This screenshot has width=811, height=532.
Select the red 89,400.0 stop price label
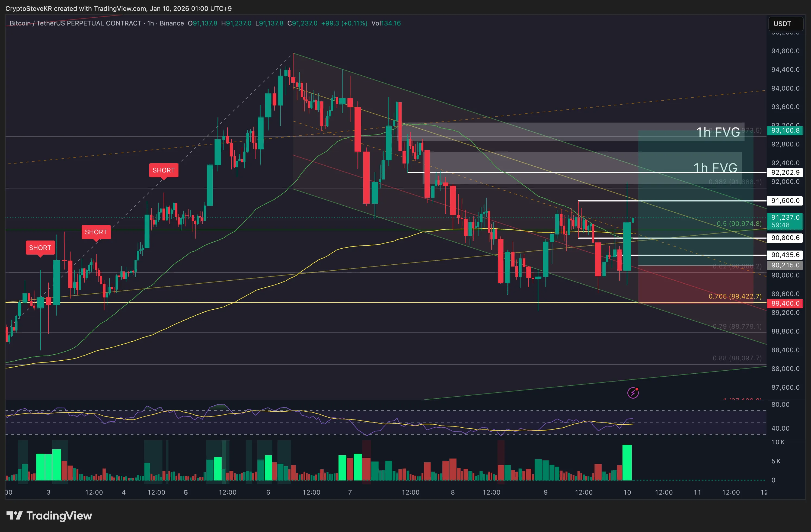[785, 303]
